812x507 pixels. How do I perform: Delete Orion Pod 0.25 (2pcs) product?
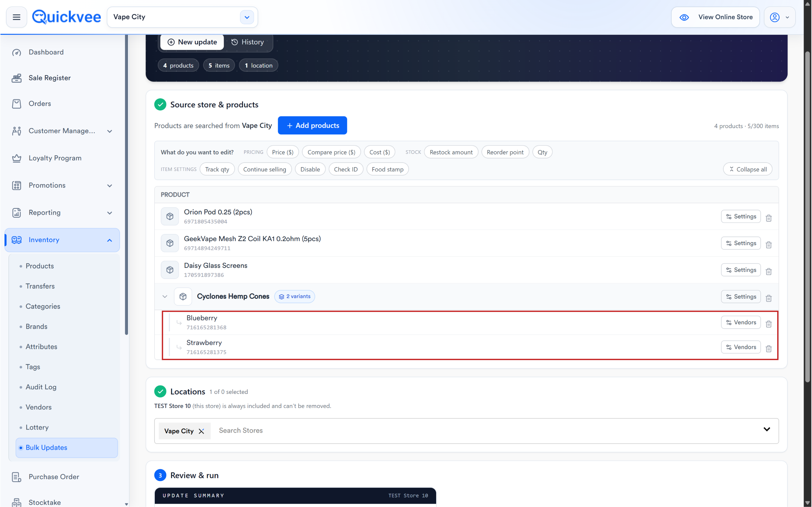click(769, 218)
